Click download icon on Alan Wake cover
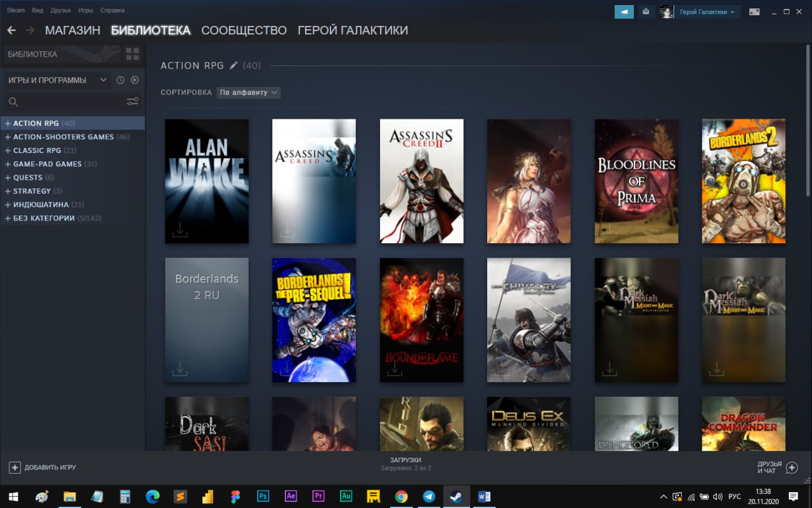This screenshot has height=508, width=812. (180, 230)
